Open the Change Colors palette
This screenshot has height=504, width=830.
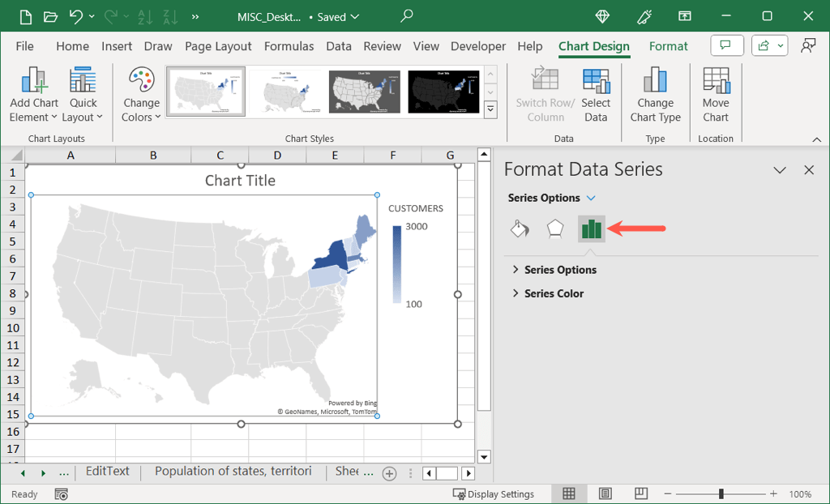coord(141,95)
